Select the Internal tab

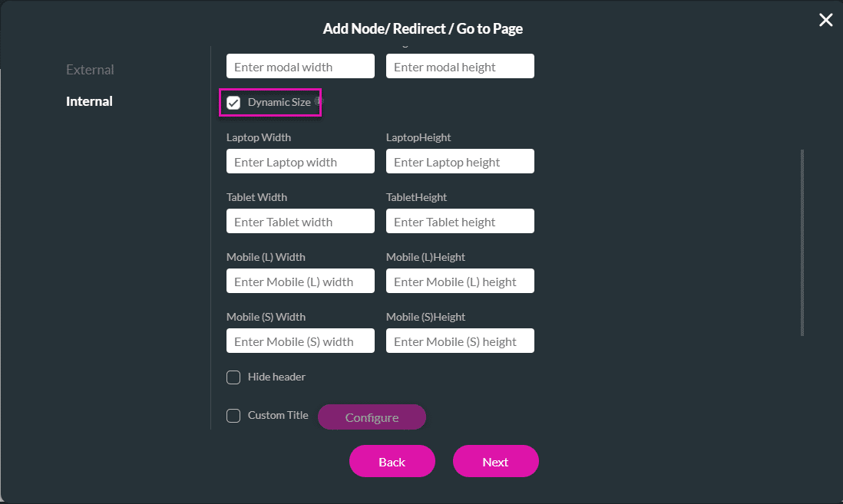point(89,101)
